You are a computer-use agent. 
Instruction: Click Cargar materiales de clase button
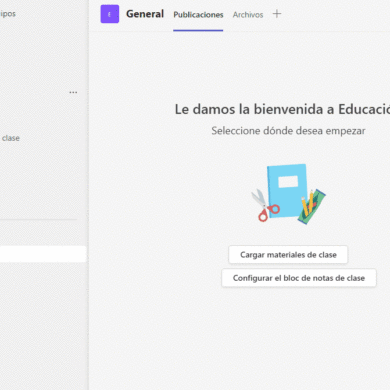point(288,255)
